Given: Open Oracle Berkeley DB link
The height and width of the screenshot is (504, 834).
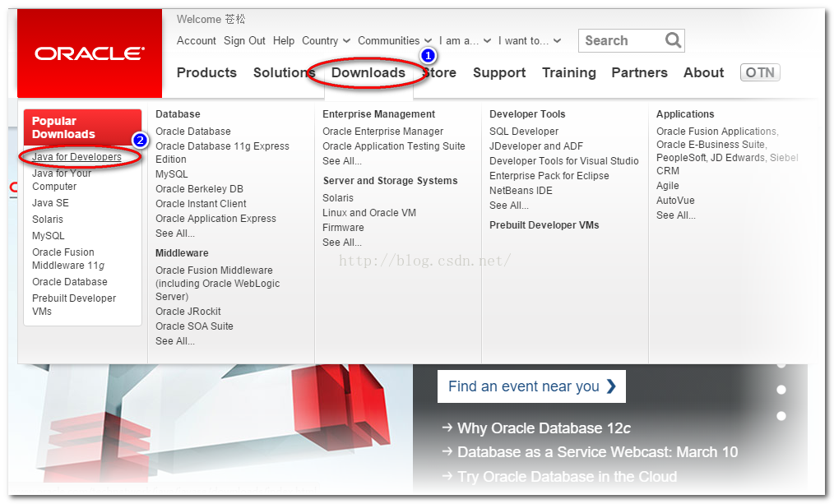Looking at the screenshot, I should tap(200, 189).
